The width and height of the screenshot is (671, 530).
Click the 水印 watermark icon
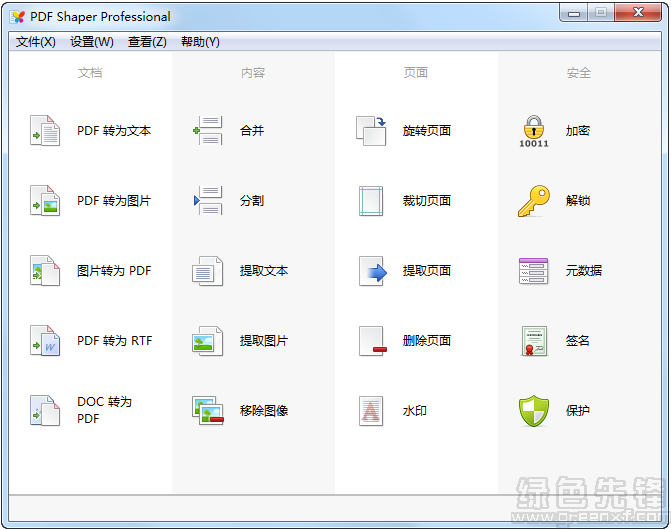[x=371, y=411]
